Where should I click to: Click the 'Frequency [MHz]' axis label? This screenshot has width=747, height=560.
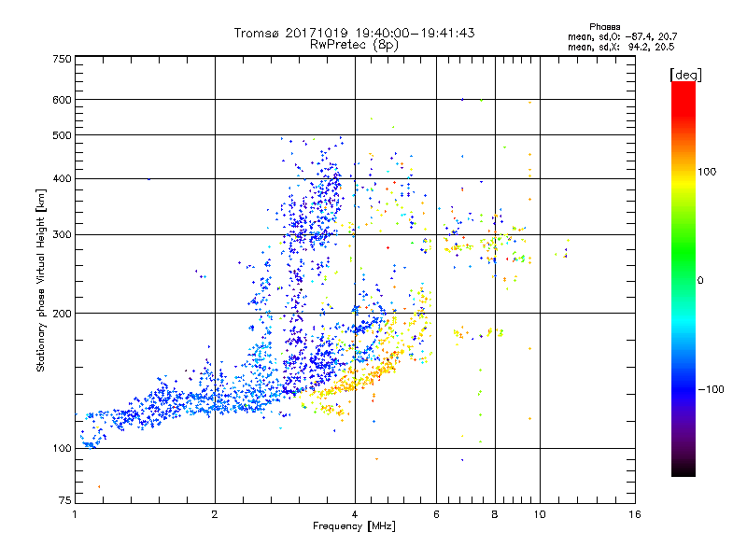(x=354, y=526)
